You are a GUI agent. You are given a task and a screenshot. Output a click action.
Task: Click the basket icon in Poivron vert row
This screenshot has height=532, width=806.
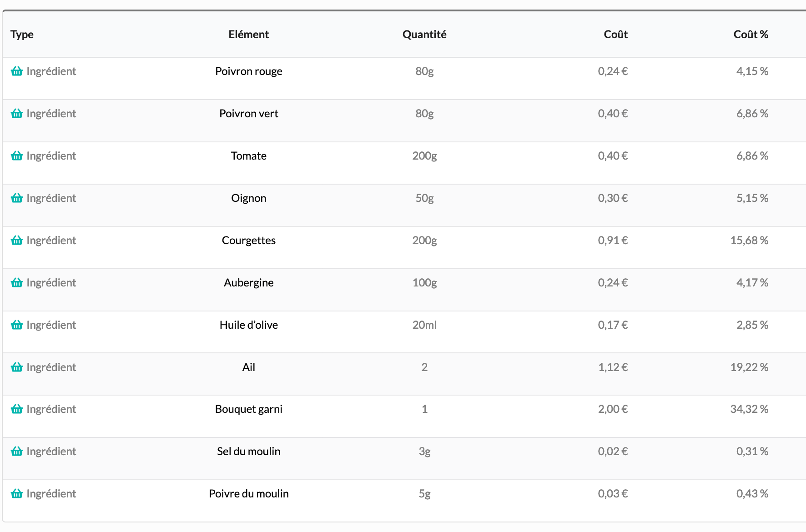pyautogui.click(x=17, y=114)
